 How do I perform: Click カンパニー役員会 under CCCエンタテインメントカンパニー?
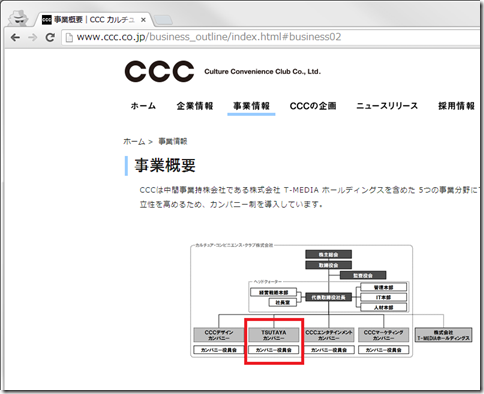pyautogui.click(x=329, y=350)
